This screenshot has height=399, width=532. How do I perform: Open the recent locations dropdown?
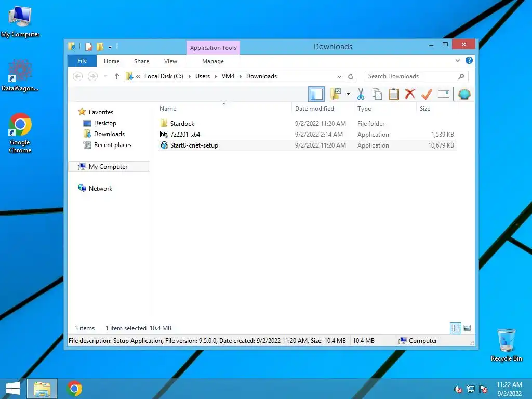point(105,76)
